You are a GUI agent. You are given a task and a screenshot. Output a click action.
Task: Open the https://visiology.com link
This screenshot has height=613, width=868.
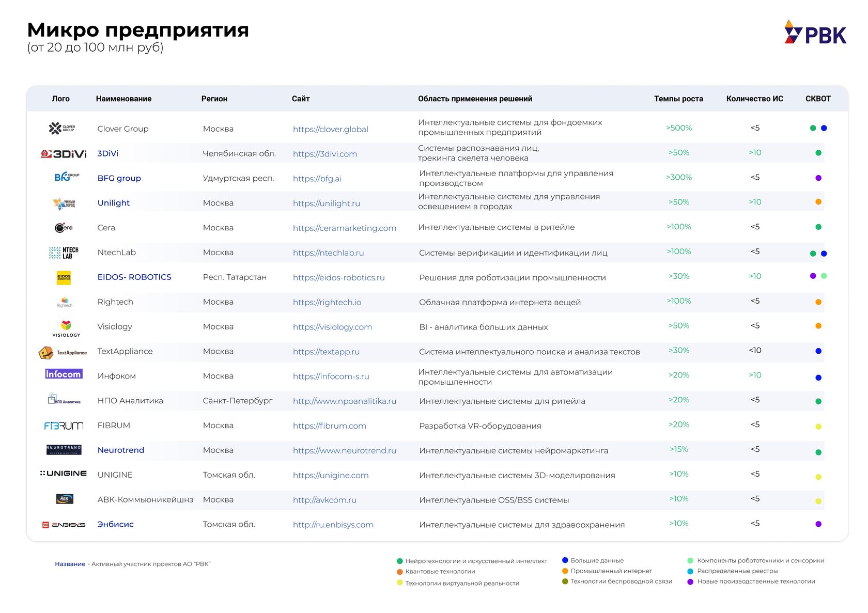click(332, 327)
